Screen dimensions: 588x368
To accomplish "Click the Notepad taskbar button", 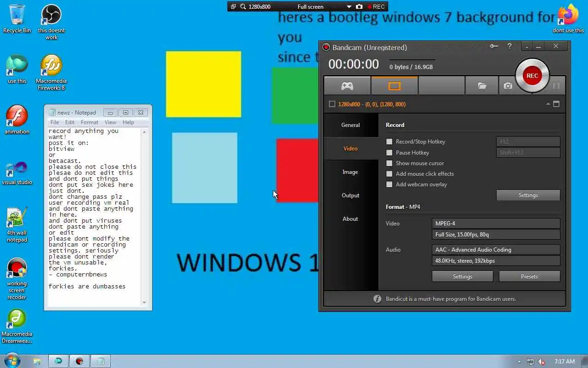I will click(101, 361).
